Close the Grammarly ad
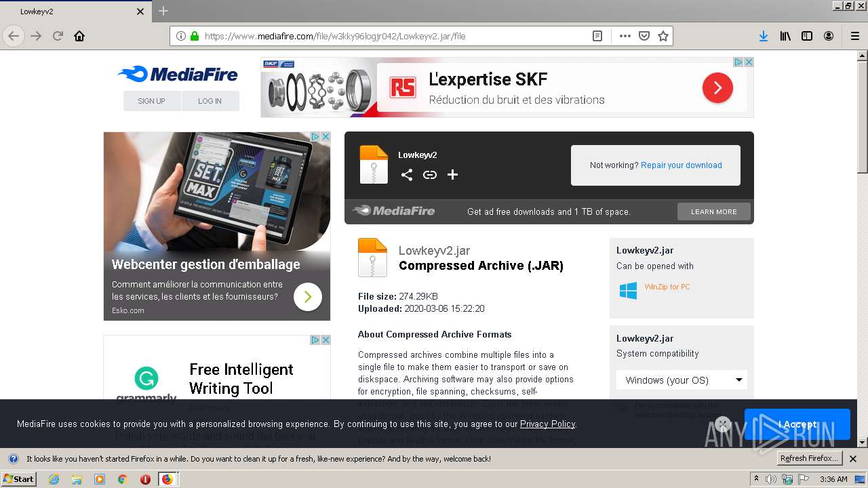This screenshot has width=868, height=488. (325, 340)
